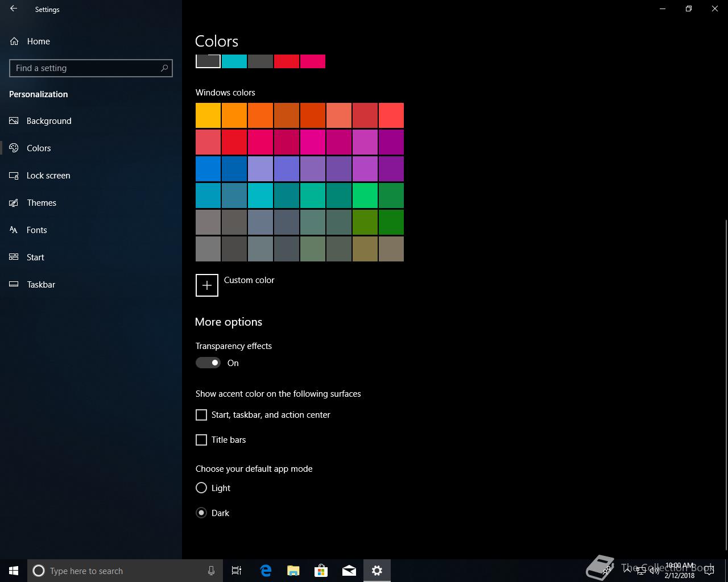Image resolution: width=728 pixels, height=582 pixels.
Task: Turn off Transparency effects toggle
Action: click(x=208, y=363)
